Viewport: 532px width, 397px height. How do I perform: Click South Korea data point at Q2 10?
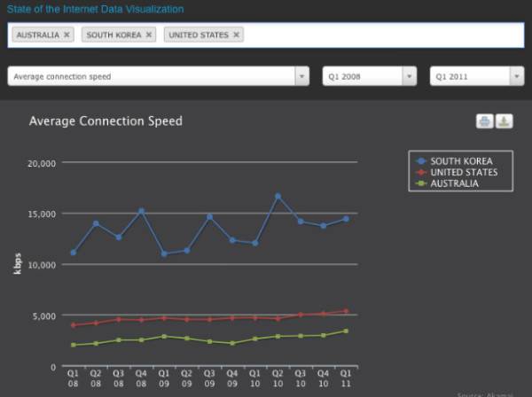pos(278,197)
